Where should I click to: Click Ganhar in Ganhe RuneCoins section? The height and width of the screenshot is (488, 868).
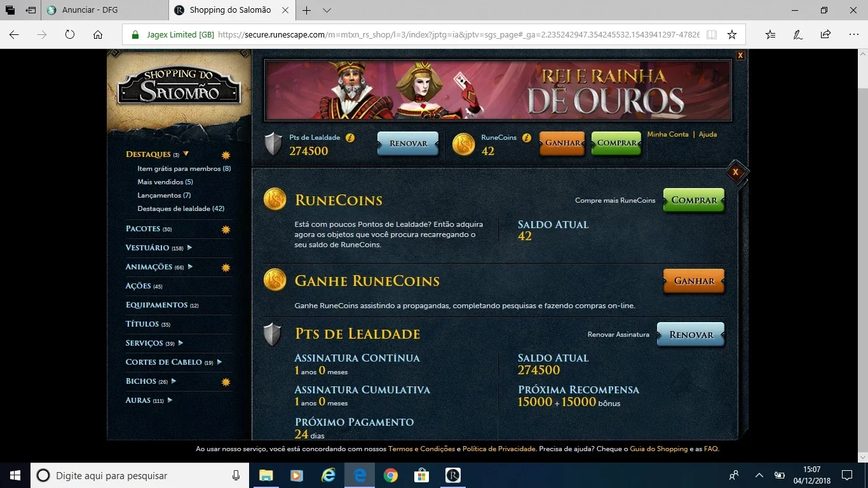(694, 281)
